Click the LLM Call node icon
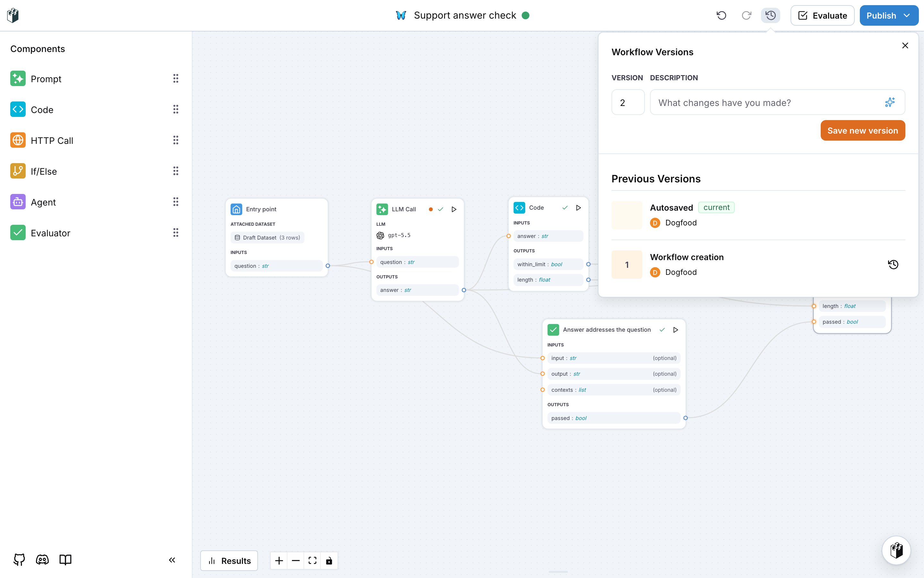Screen dimensions: 924x578 [x=382, y=209]
